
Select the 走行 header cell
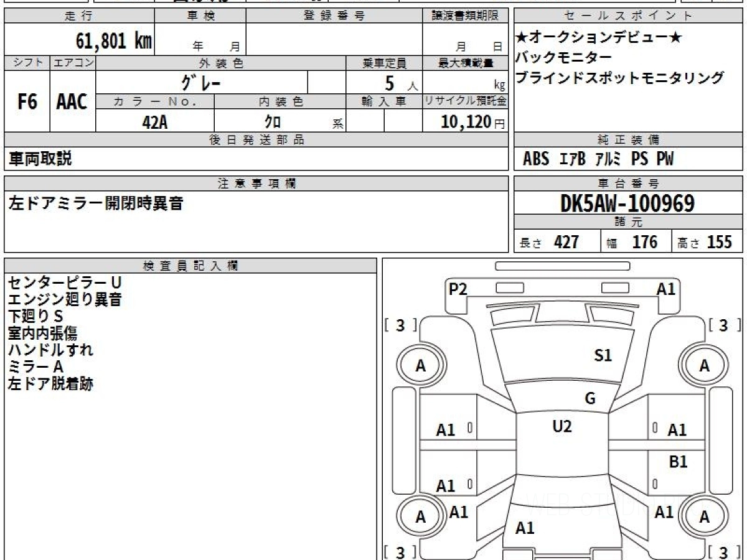coord(79,16)
